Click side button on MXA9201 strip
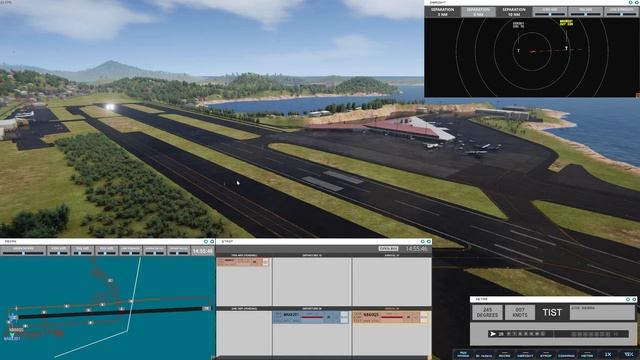Image resolution: width=640 pixels, height=360 pixels. click(345, 318)
